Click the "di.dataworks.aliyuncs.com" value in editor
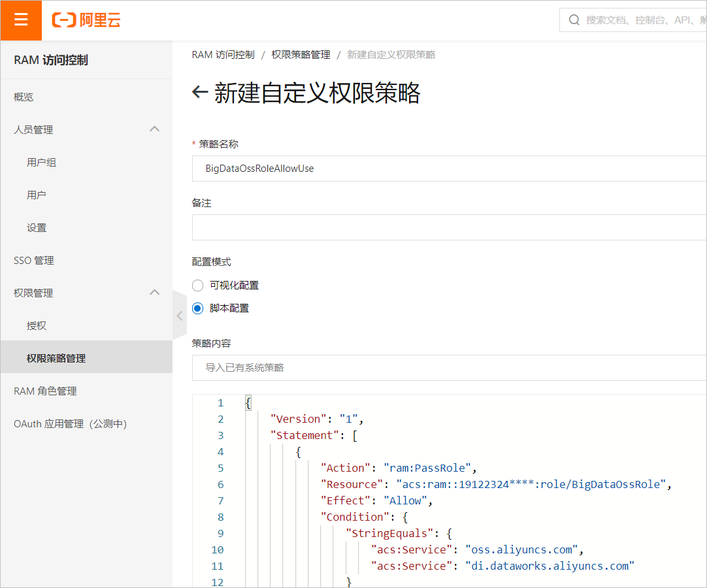 [550, 566]
